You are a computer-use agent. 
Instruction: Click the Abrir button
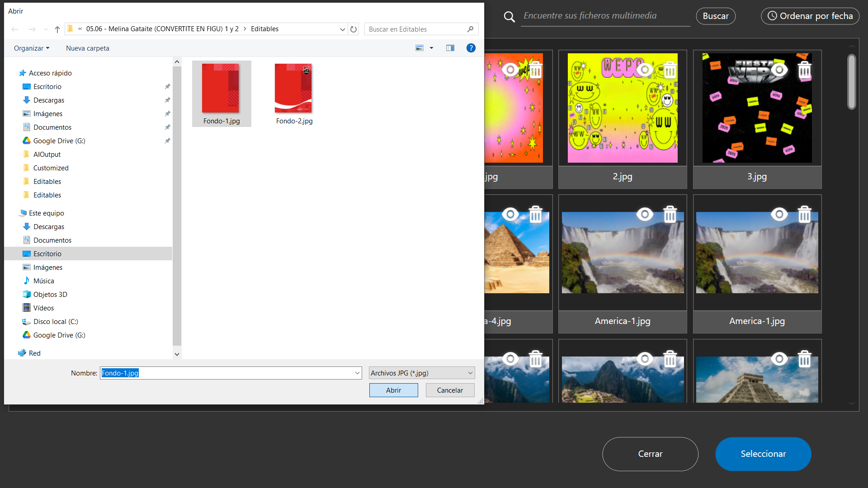[393, 390]
